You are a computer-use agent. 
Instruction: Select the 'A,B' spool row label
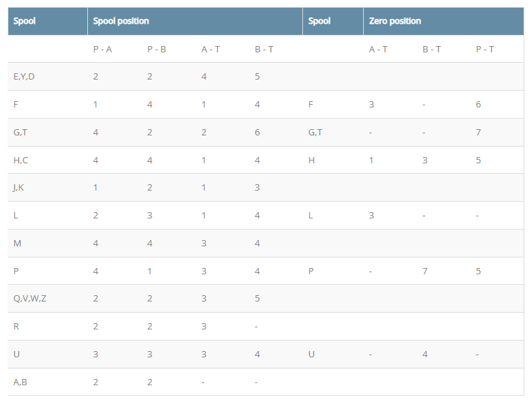[x=20, y=382]
